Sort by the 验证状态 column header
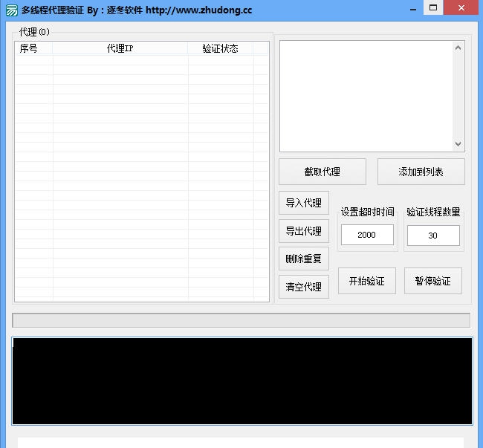Screen dimensions: 483x448 pos(221,48)
